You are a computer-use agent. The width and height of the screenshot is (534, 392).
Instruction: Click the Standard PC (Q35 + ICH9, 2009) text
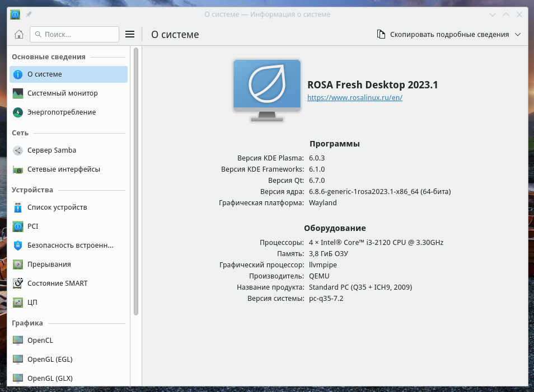coord(360,287)
